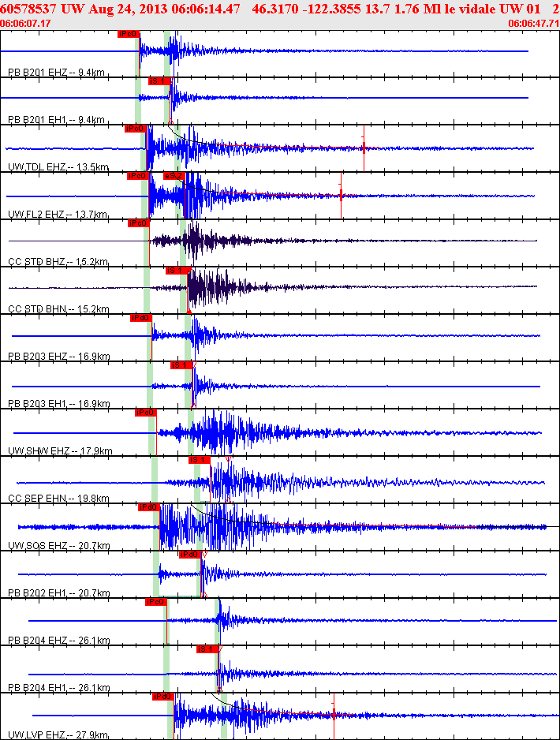Click the 'CC STD BHN -- 15.2km' station label
The image size is (560, 740).
pos(58,309)
